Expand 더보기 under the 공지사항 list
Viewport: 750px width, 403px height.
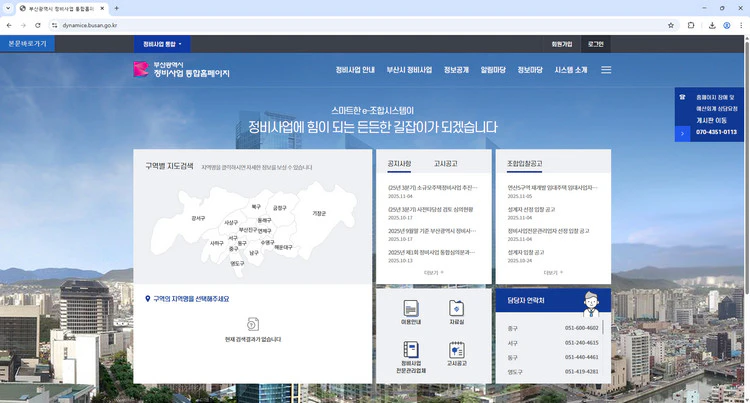point(433,271)
